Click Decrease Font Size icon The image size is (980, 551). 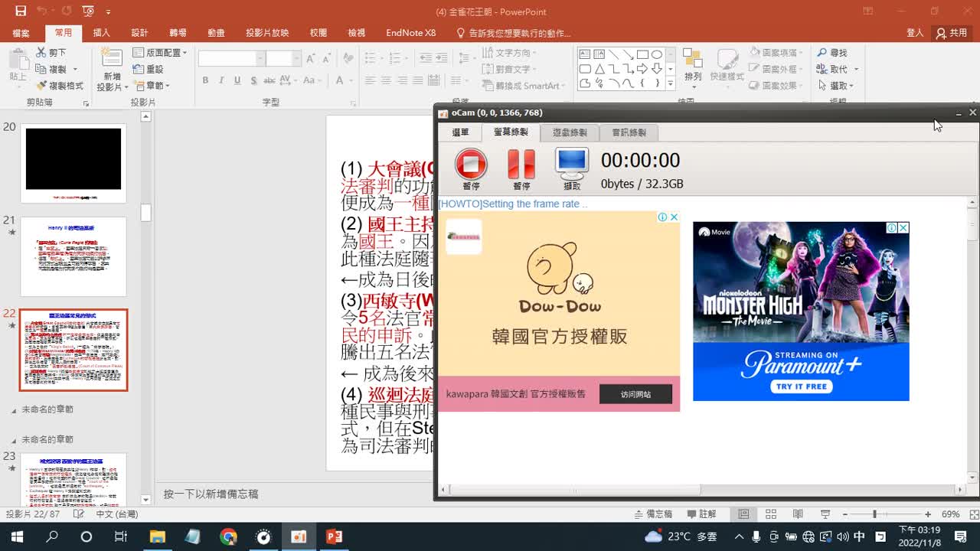pyautogui.click(x=326, y=59)
